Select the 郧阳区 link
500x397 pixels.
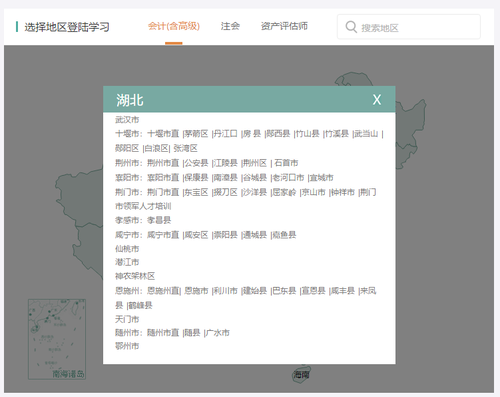pyautogui.click(x=127, y=148)
